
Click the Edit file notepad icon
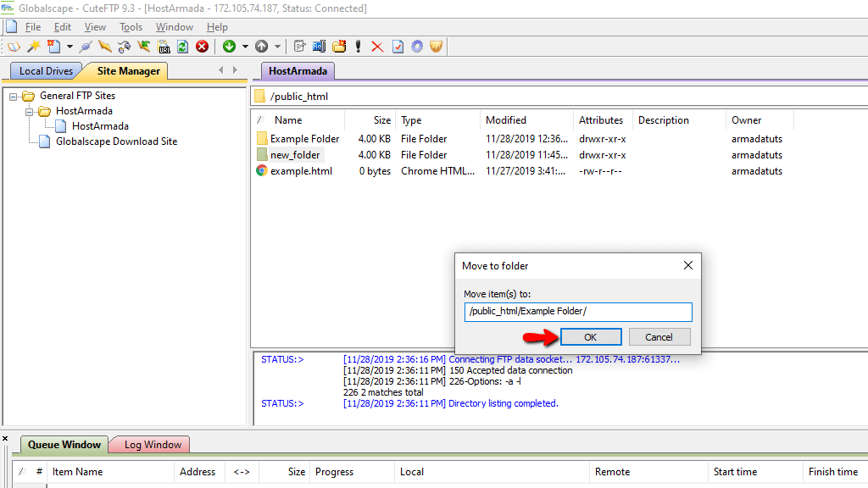click(x=299, y=47)
